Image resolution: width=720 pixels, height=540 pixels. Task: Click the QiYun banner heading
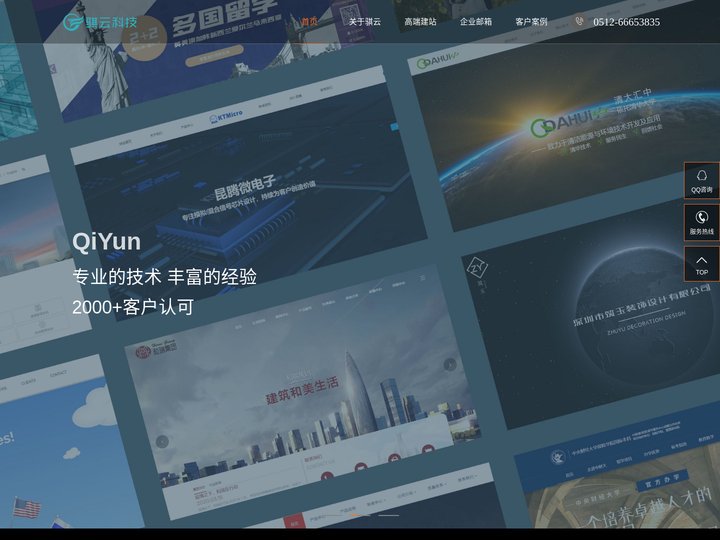coord(107,242)
